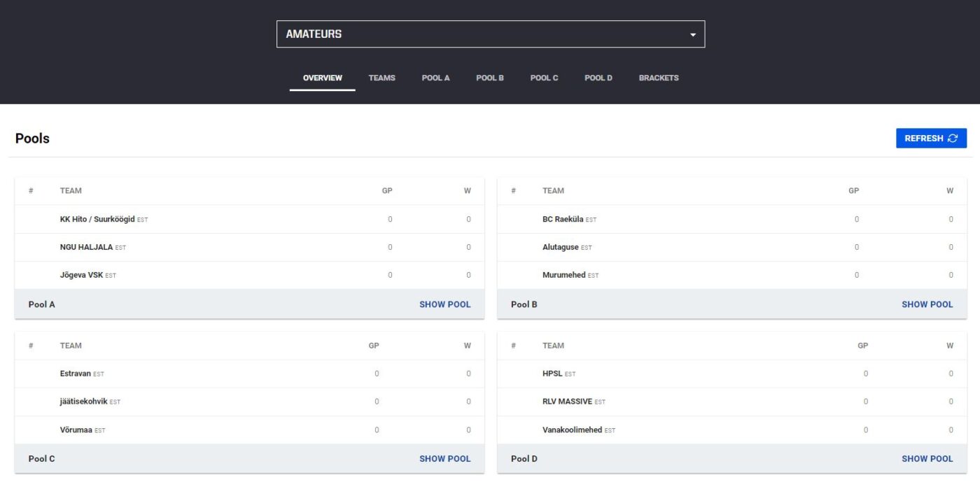
Task: Go to the Pool C tab
Action: (x=544, y=78)
